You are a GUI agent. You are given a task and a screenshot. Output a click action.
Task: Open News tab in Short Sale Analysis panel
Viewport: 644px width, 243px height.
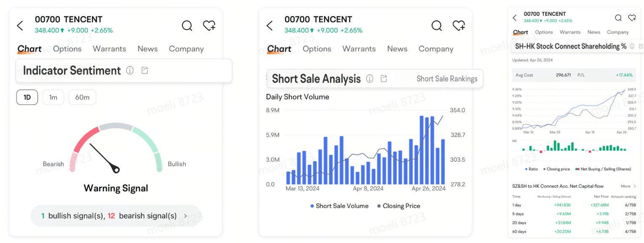click(x=397, y=49)
